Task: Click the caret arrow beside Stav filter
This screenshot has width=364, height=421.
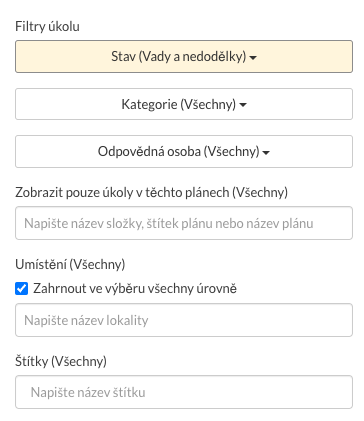Action: [253, 58]
